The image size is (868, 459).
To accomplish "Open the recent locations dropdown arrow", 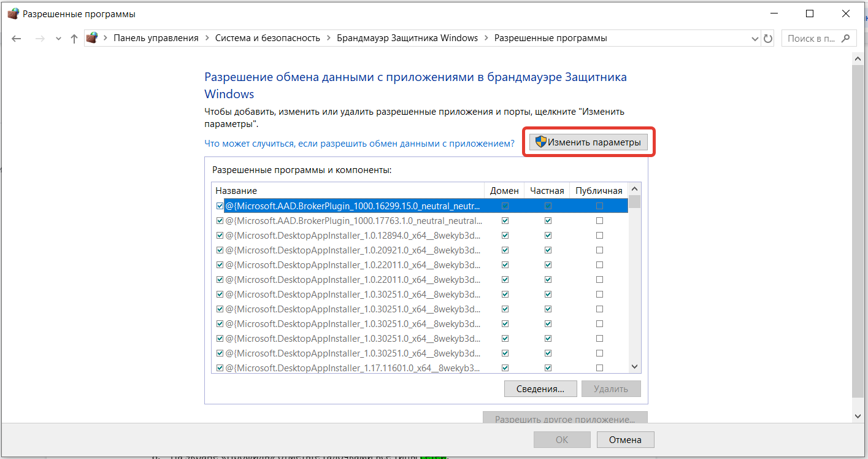I will pos(58,38).
